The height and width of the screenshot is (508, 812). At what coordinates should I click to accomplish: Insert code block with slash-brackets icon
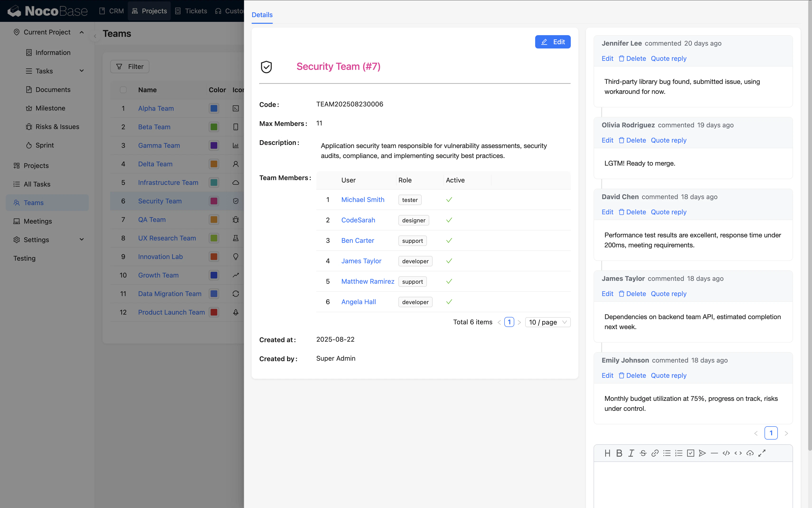726,453
